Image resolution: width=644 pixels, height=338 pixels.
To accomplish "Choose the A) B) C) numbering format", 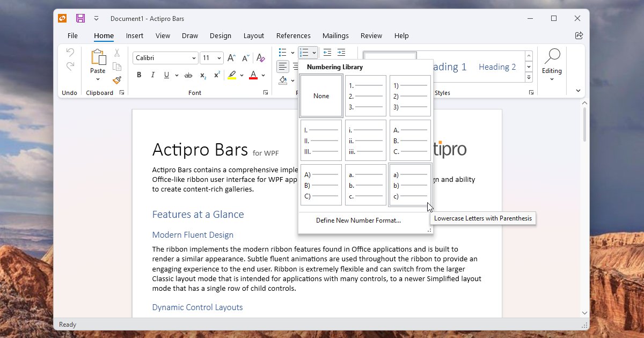I will [321, 185].
